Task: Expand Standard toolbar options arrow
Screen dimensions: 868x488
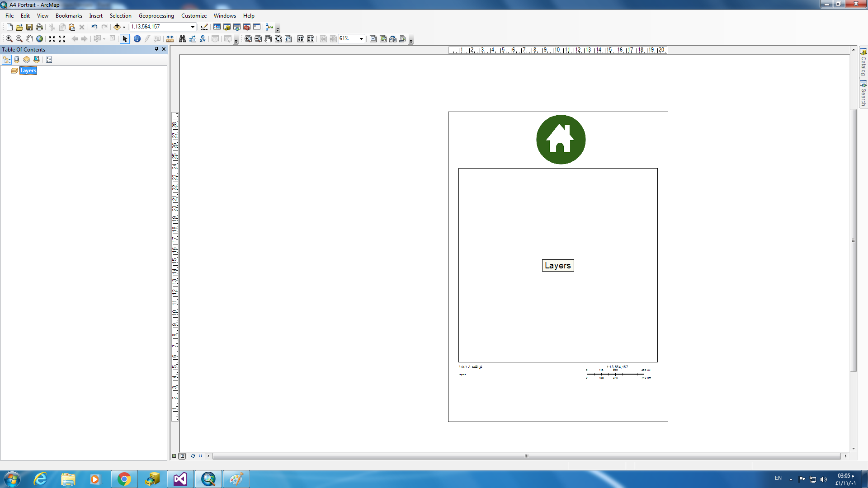Action: [x=278, y=29]
